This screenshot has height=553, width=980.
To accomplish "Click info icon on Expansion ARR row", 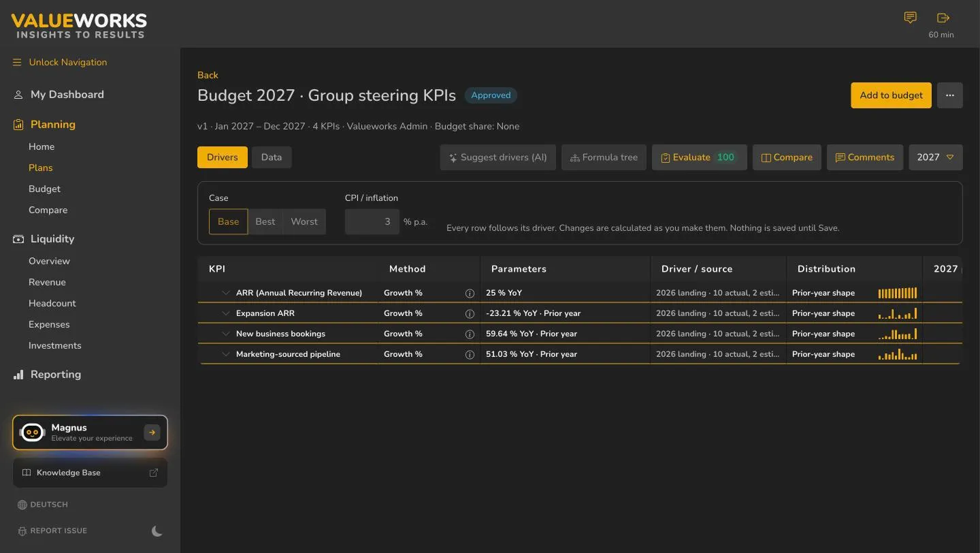I will (x=470, y=313).
